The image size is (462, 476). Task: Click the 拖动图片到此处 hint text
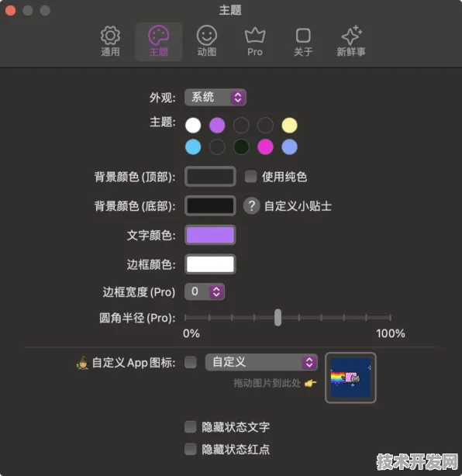[267, 383]
